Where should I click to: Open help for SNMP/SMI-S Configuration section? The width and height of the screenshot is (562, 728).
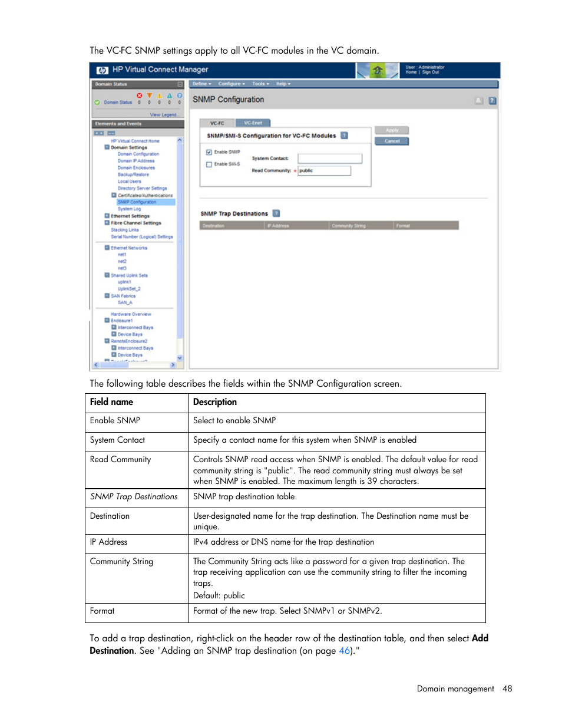(345, 136)
